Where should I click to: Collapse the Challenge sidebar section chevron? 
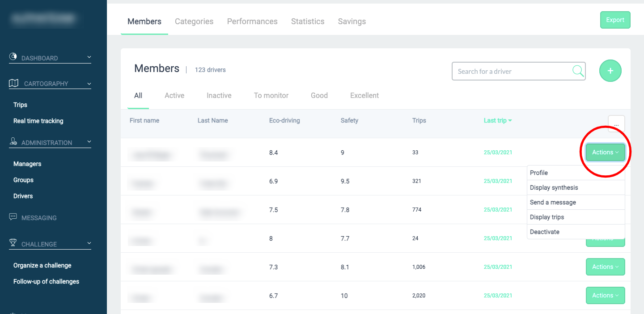coord(89,243)
